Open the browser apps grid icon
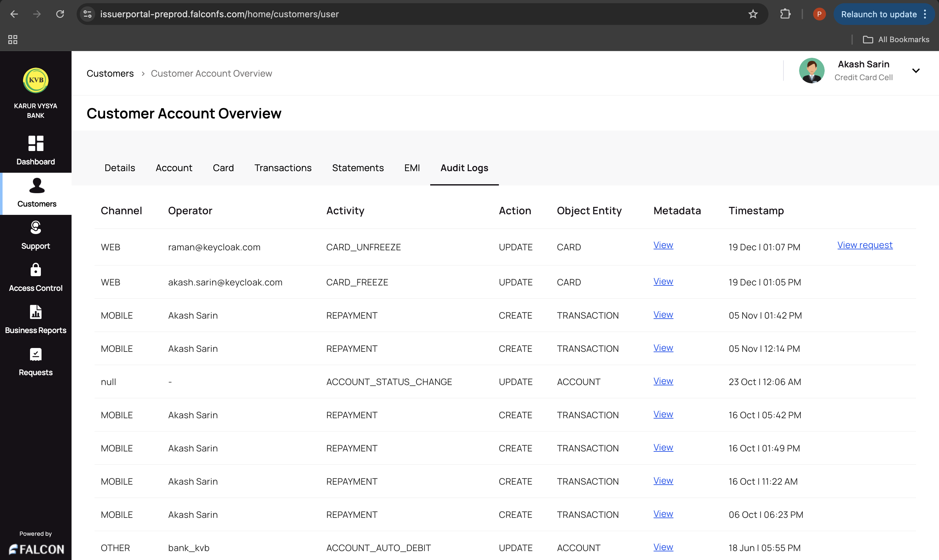Viewport: 939px width, 560px height. point(13,40)
